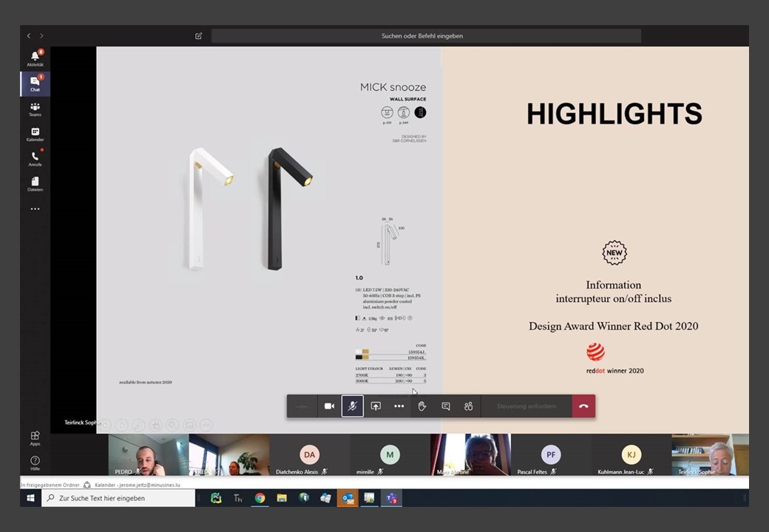Open PyCharm from the taskbar

(x=216, y=498)
